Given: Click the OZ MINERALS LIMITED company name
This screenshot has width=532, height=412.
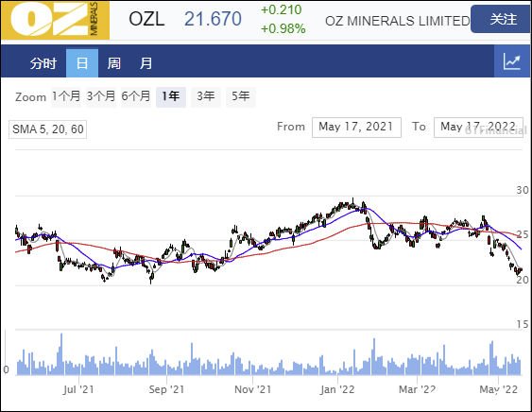Looking at the screenshot, I should pyautogui.click(x=397, y=21).
